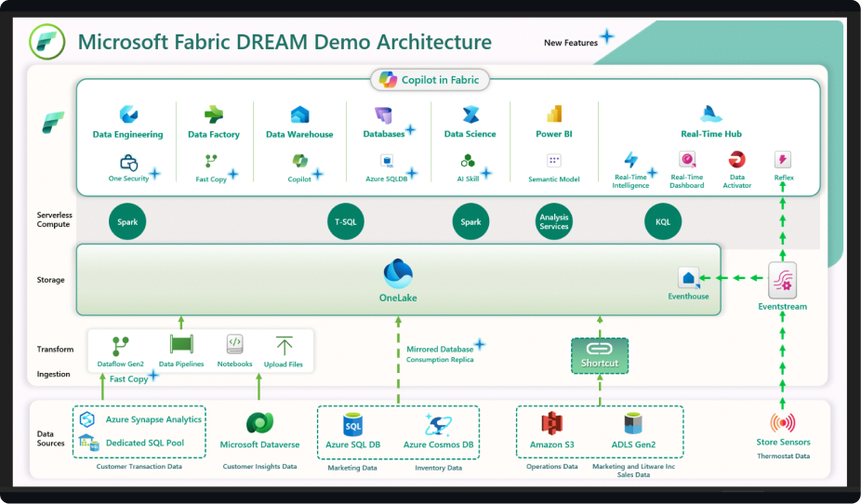Click the Fabric icon left of Data Engineering
Image resolution: width=861 pixels, height=504 pixels.
tap(53, 122)
